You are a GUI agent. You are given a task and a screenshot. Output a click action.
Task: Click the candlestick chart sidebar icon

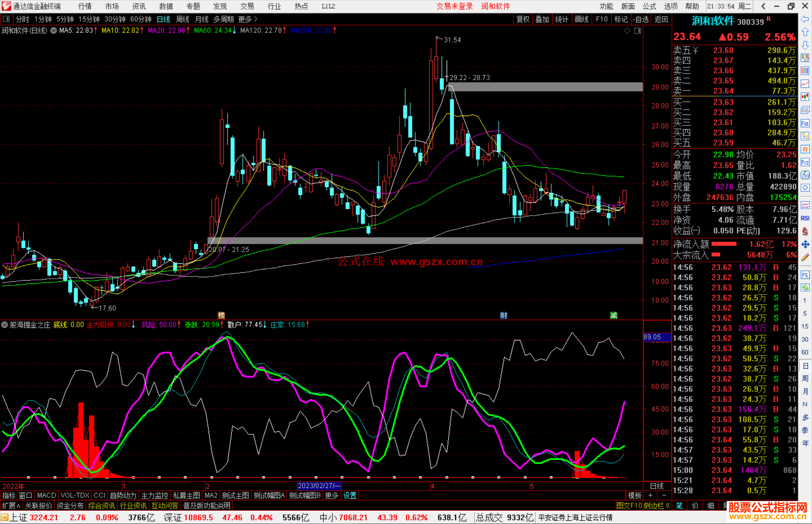point(805,97)
